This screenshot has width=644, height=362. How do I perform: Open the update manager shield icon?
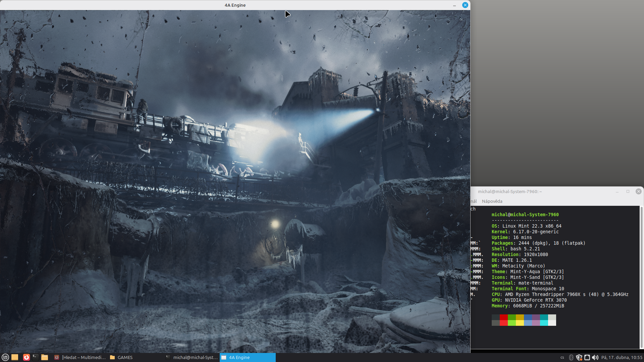tap(579, 357)
